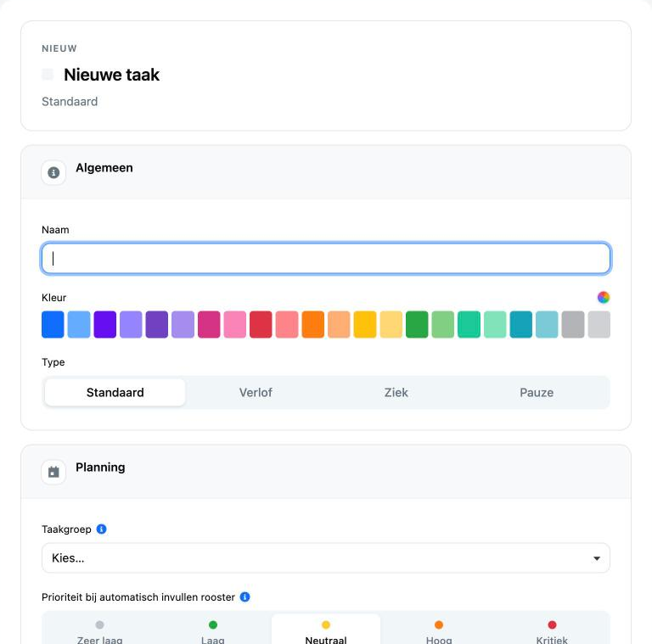The height and width of the screenshot is (644, 652).
Task: Pick the red color swatch
Action: 261,324
